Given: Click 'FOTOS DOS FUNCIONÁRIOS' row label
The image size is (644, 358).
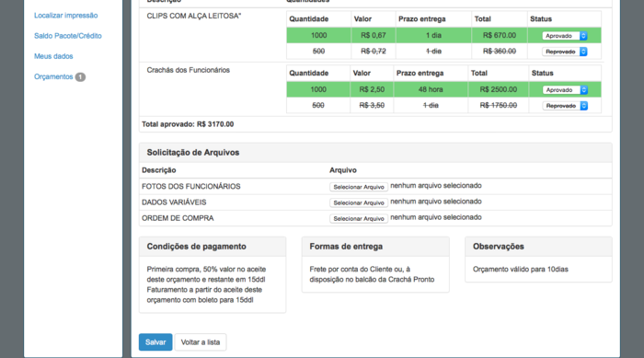Looking at the screenshot, I should point(191,187).
